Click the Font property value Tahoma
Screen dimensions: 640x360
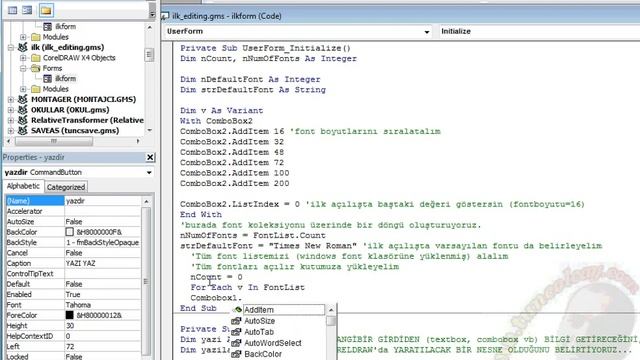[x=102, y=305]
